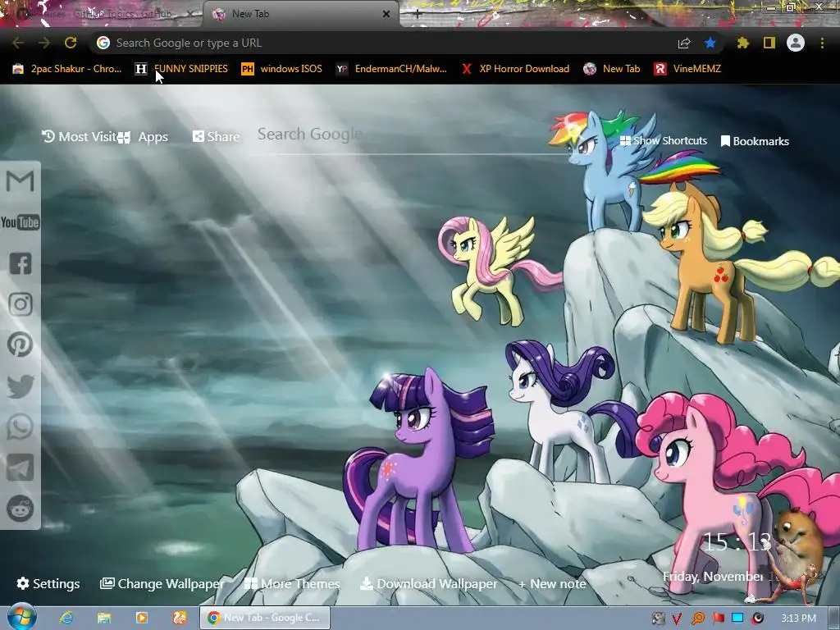Add a New note
840x630 pixels.
pyautogui.click(x=552, y=583)
